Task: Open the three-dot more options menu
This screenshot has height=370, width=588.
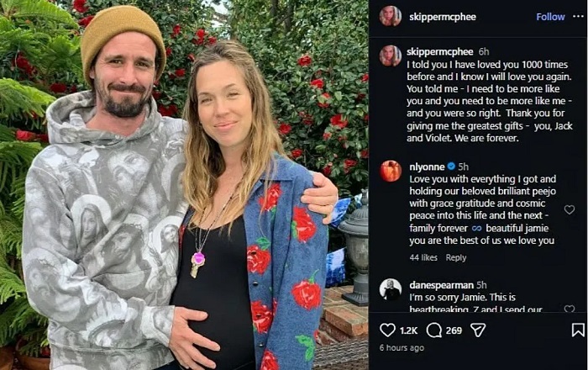Action: [x=577, y=17]
